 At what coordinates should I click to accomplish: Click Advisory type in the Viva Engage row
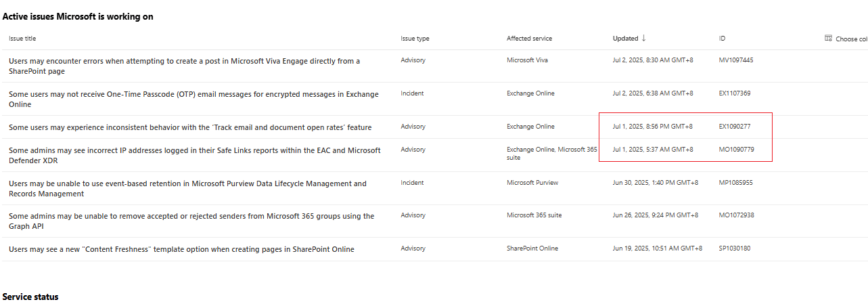(413, 60)
